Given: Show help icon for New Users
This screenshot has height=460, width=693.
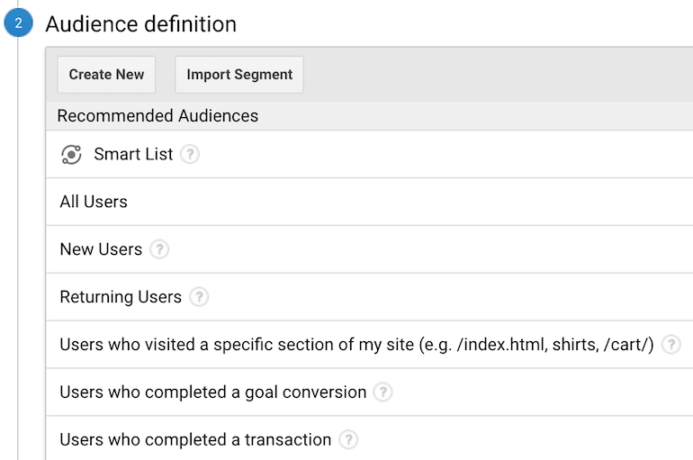Looking at the screenshot, I should [159, 250].
